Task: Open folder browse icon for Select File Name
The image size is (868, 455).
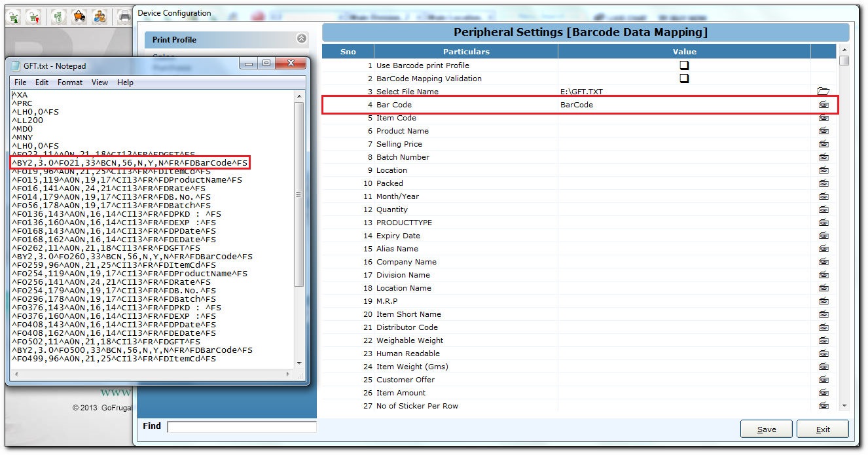Action: 823,92
